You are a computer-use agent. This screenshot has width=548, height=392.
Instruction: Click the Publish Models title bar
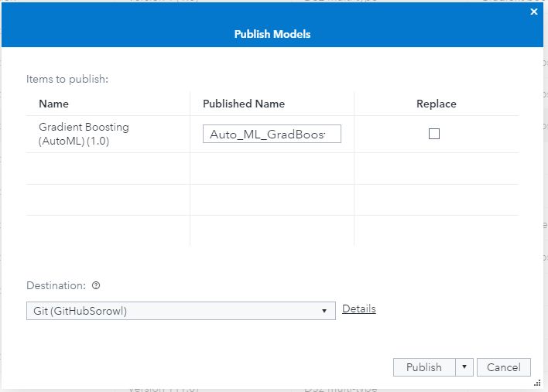[272, 34]
